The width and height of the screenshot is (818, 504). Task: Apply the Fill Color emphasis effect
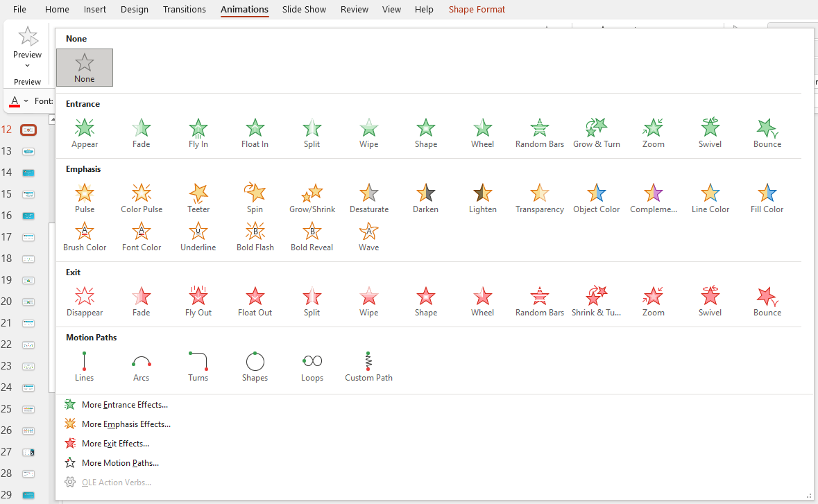(x=767, y=198)
